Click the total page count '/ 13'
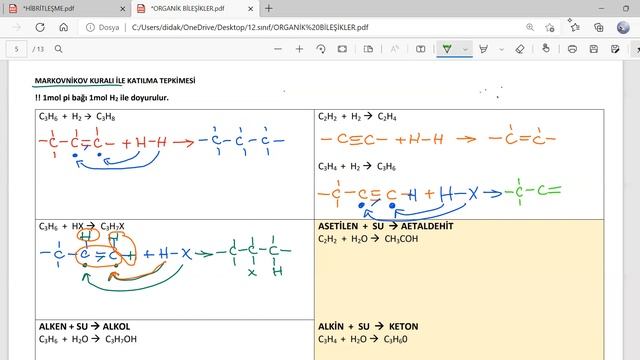This screenshot has width=640, height=360. [x=38, y=49]
